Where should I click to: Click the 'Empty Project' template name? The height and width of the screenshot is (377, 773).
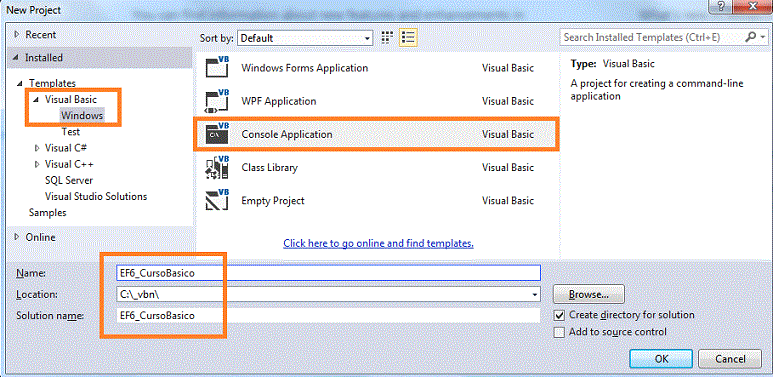(273, 201)
